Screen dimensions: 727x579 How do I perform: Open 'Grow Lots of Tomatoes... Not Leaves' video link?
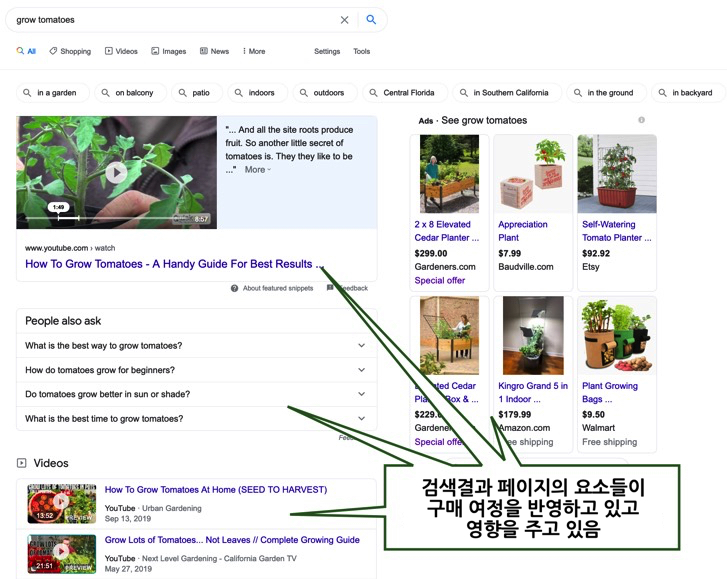232,540
